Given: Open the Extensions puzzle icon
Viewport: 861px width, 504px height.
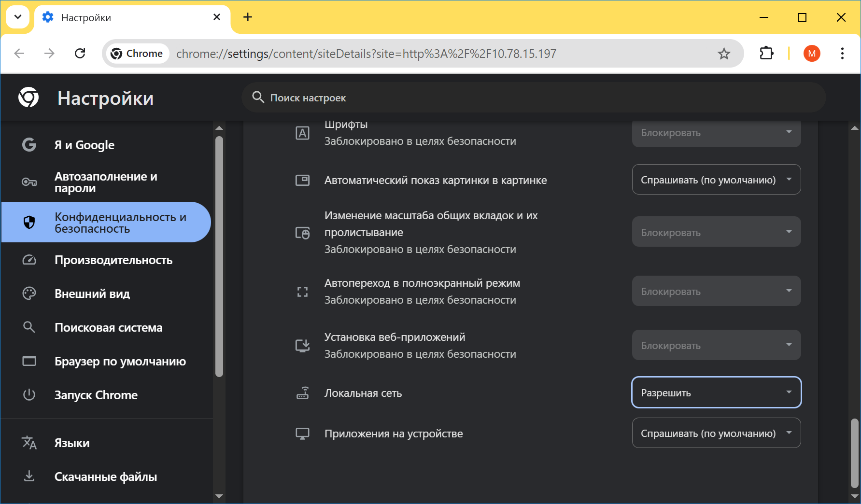Looking at the screenshot, I should (766, 54).
